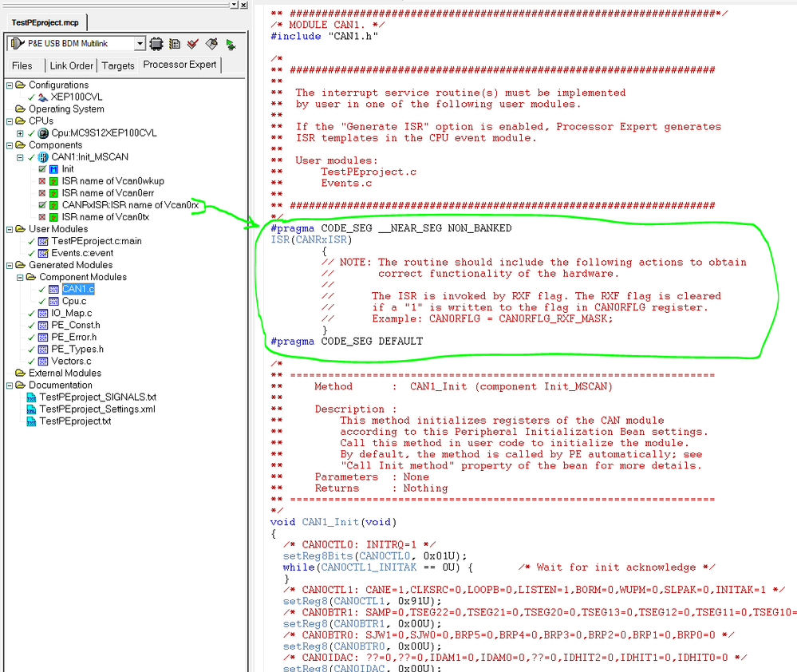Collapse the Component Modules folder

pyautogui.click(x=20, y=278)
